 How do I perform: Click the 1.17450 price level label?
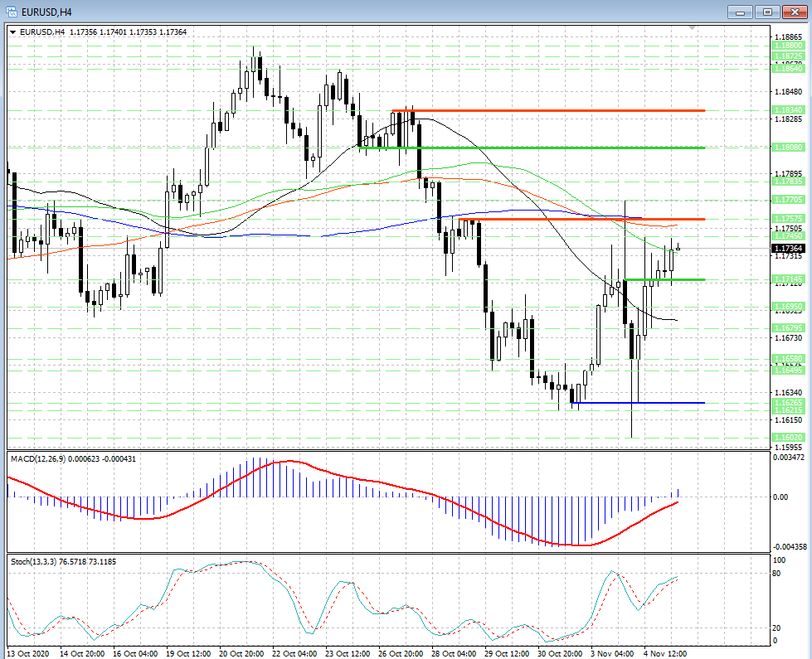click(788, 236)
